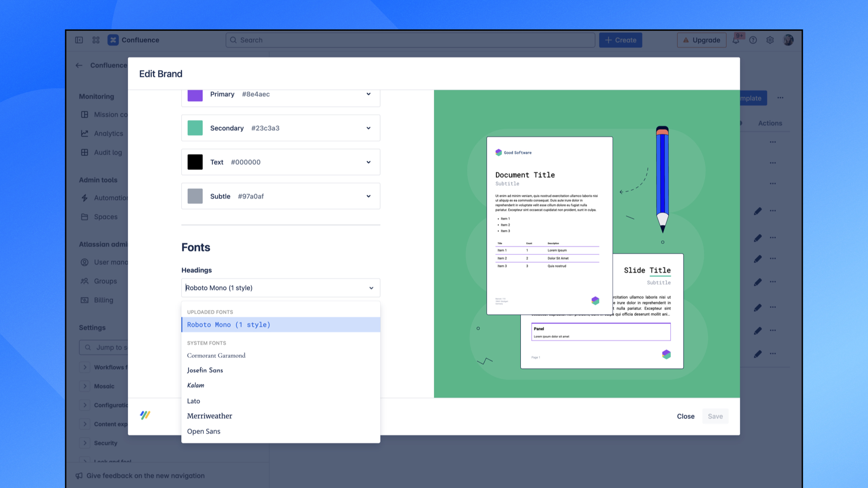Expand the Secondary color dropdown
868x488 pixels.
click(x=281, y=128)
